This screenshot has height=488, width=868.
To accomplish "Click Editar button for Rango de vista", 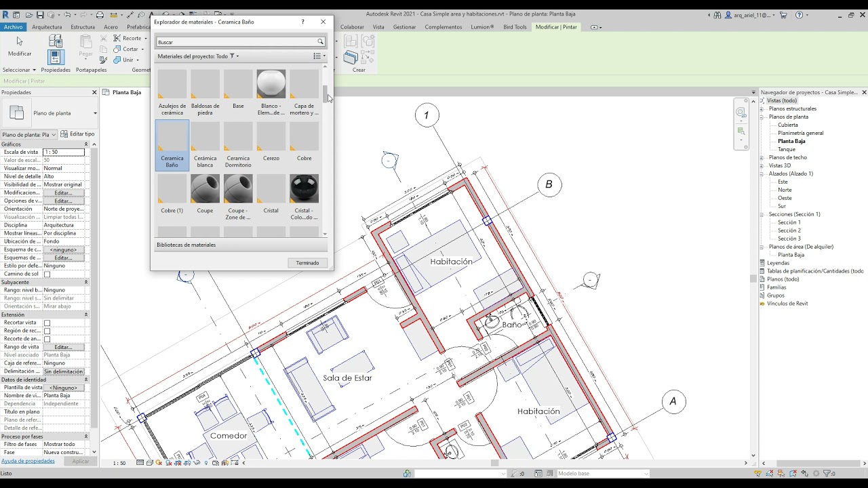I will coord(63,347).
